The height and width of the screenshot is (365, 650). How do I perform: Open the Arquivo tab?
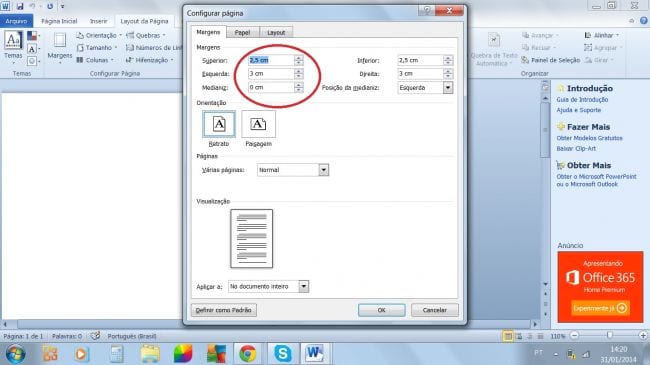tap(16, 21)
